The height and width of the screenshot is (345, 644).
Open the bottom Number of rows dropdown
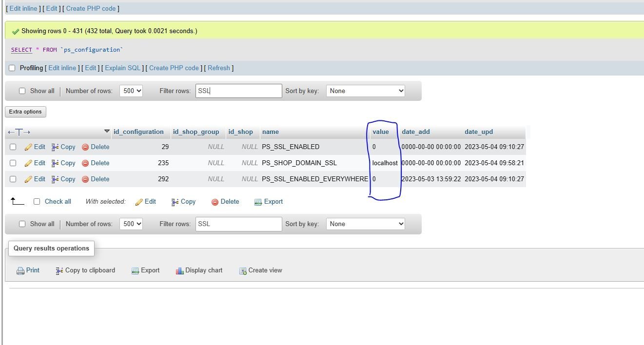pos(131,224)
